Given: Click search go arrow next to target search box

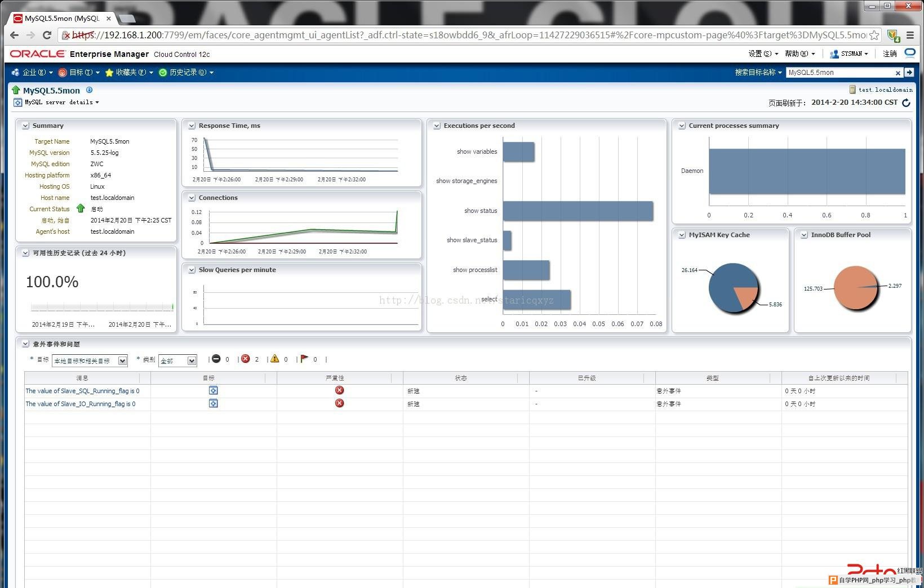Looking at the screenshot, I should [x=909, y=72].
